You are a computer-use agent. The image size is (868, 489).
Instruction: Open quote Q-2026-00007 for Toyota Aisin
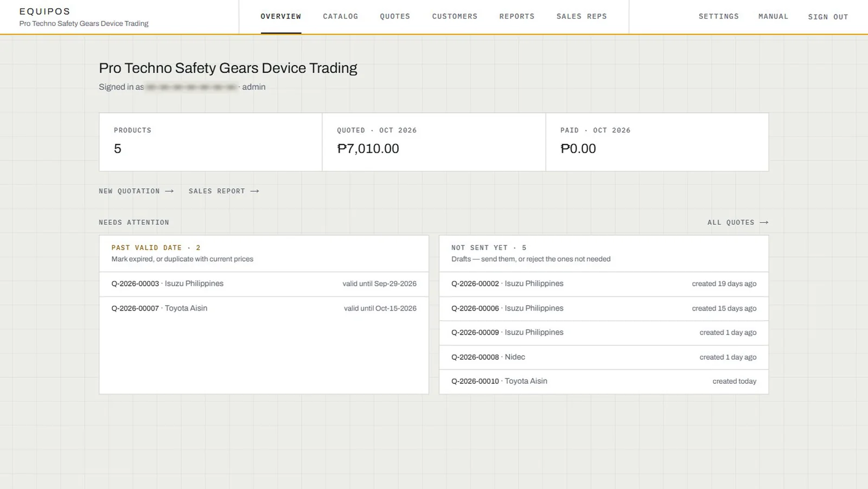(264, 308)
